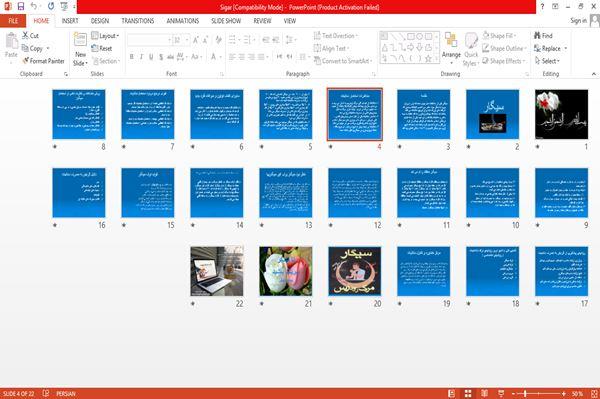Open the VIEW tab

click(290, 21)
